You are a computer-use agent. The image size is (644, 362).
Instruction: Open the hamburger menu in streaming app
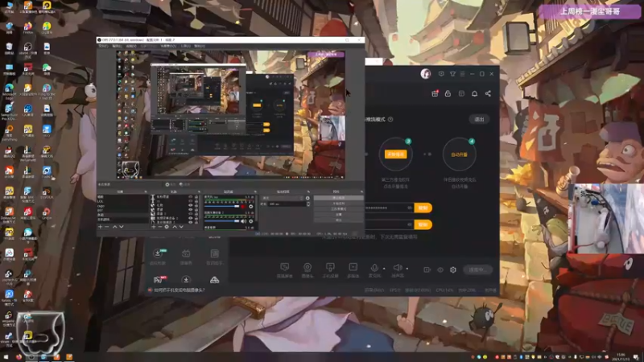click(x=462, y=74)
